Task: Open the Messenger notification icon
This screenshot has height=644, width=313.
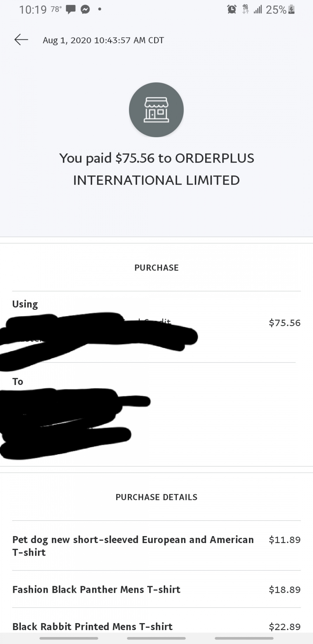Action: [x=85, y=10]
